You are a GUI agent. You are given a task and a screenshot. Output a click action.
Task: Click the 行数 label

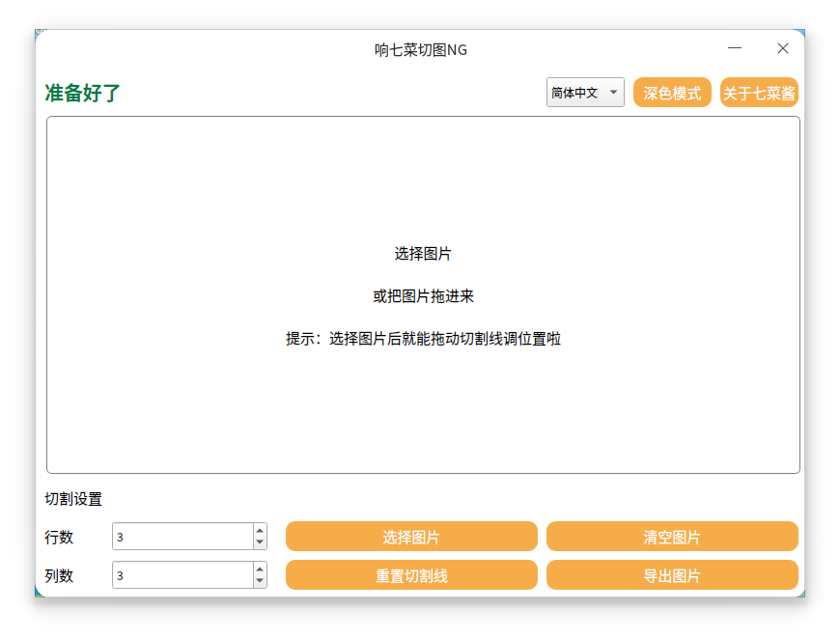tap(58, 537)
